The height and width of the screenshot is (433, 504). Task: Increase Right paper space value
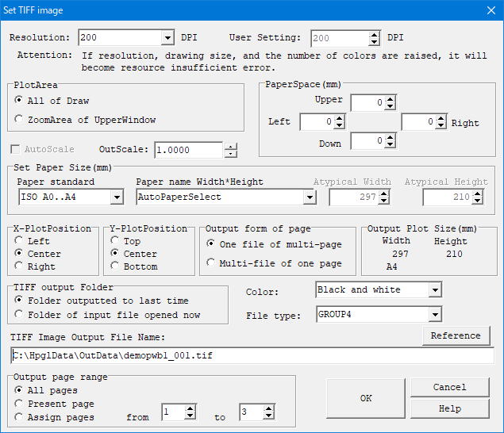441,118
